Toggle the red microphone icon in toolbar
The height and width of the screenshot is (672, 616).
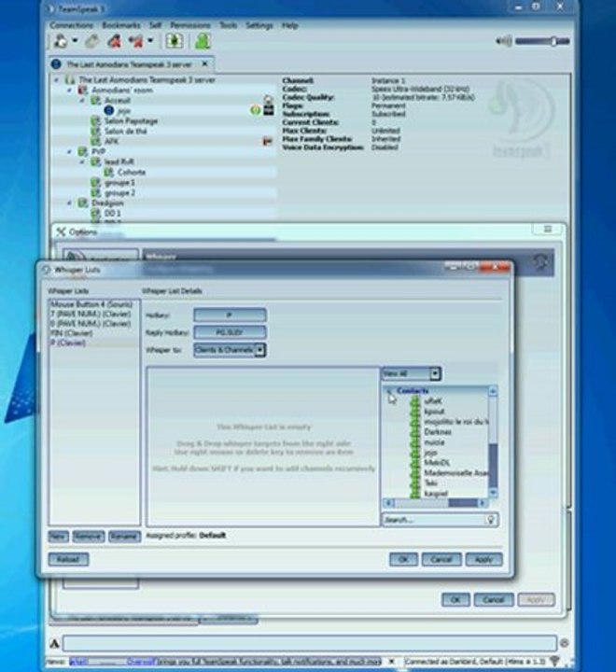coord(114,42)
